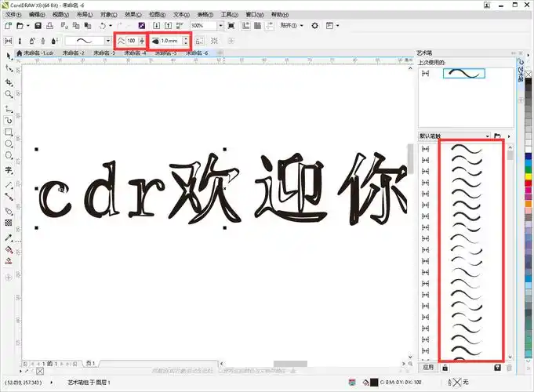Select the Brush artistic media mode
The image size is (534, 392).
(x=20, y=41)
